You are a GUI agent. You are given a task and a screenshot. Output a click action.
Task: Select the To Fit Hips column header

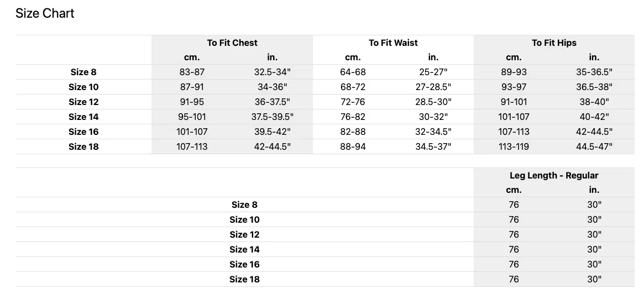(554, 43)
